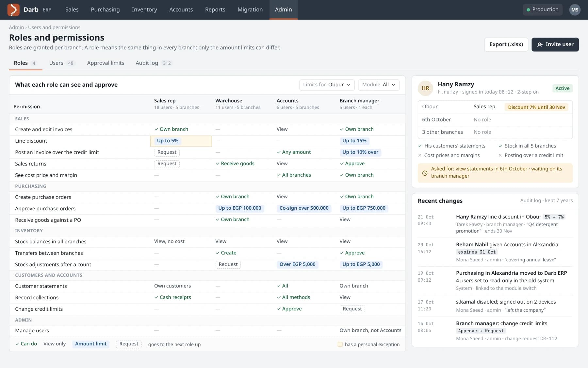This screenshot has height=368, width=588.
Task: Open the MS user avatar menu
Action: click(x=575, y=10)
